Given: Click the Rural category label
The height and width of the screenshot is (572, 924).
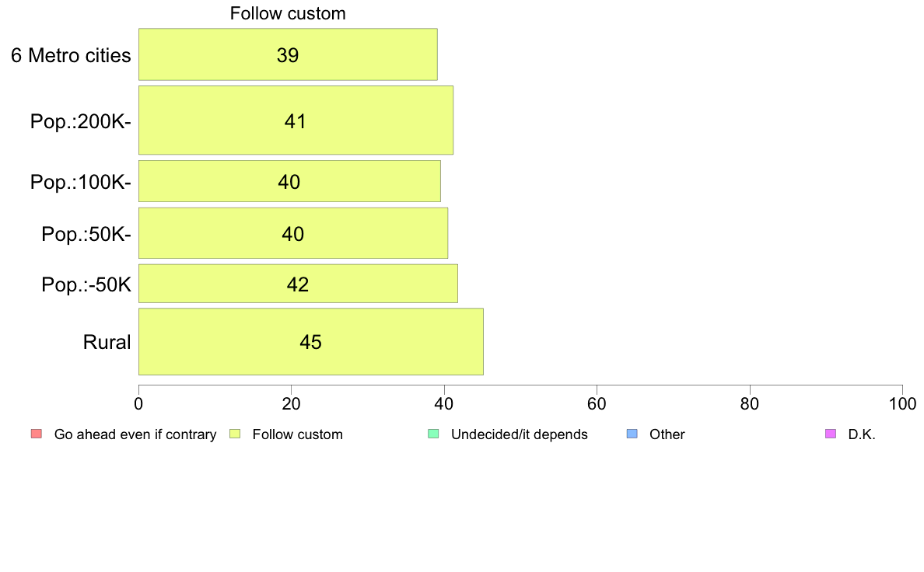Looking at the screenshot, I should (x=107, y=342).
